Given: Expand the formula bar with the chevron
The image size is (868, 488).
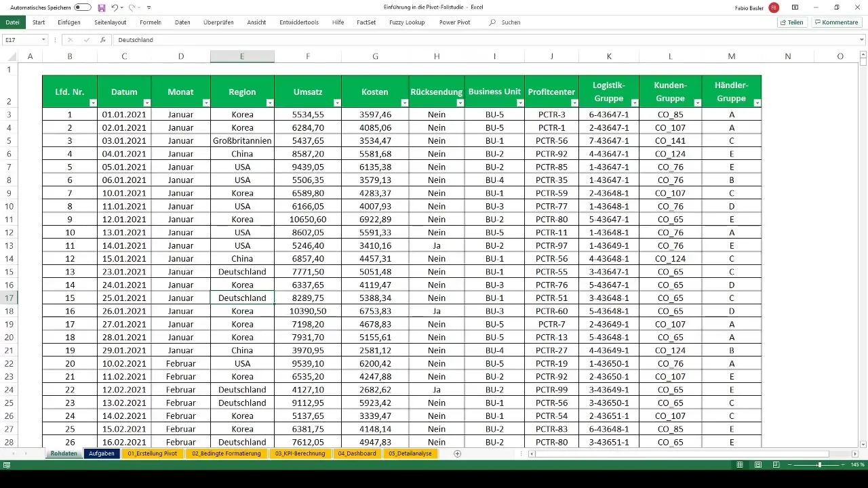Looking at the screenshot, I should click(862, 40).
